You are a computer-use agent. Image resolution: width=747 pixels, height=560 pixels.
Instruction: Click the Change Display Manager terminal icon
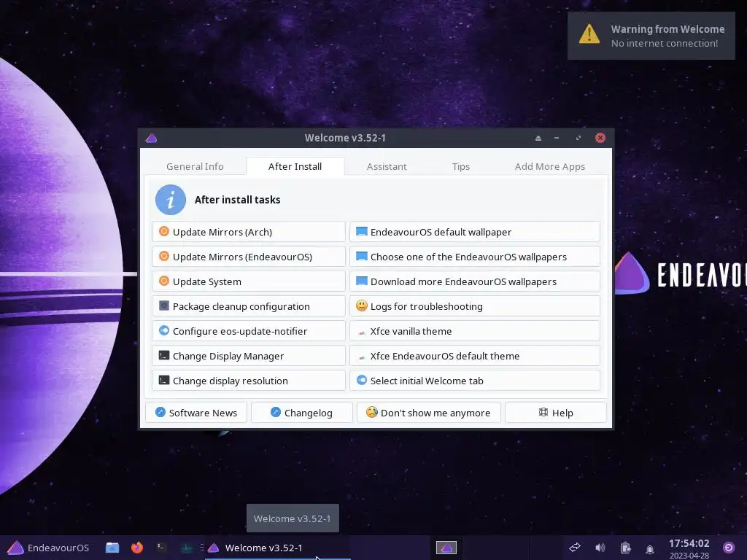click(x=164, y=355)
